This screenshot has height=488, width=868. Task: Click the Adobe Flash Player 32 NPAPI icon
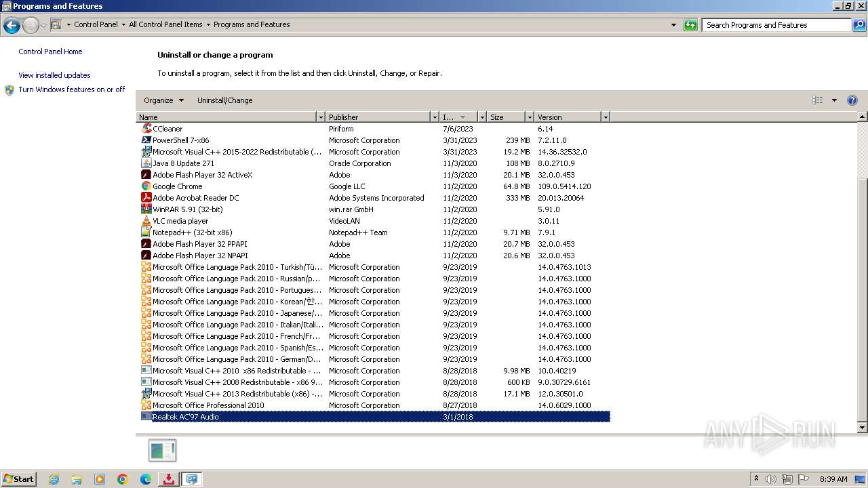146,256
